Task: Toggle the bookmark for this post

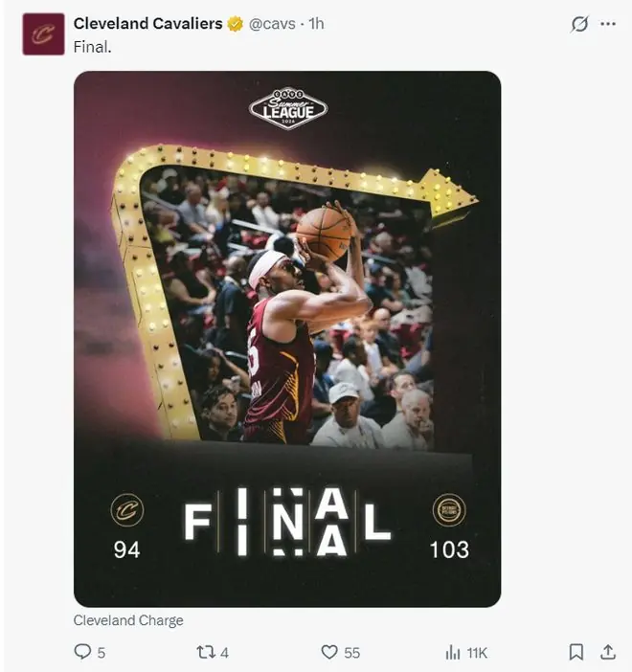Action: [576, 652]
